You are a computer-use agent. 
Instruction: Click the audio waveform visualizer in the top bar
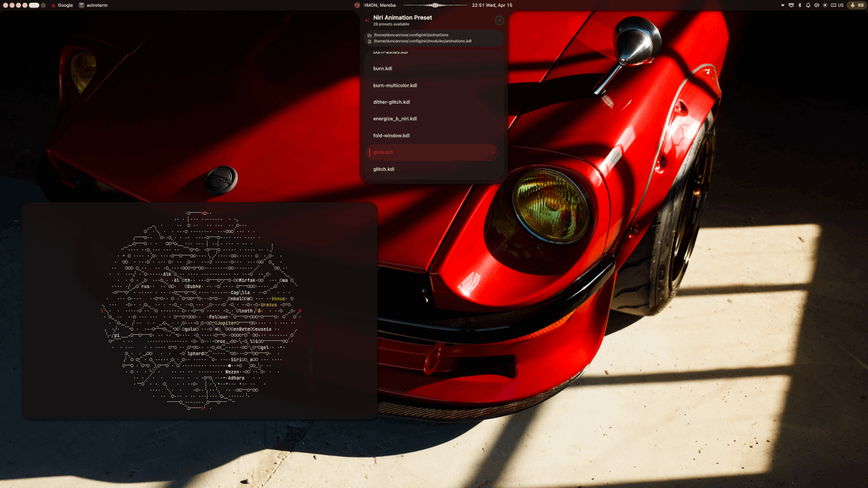coord(435,5)
